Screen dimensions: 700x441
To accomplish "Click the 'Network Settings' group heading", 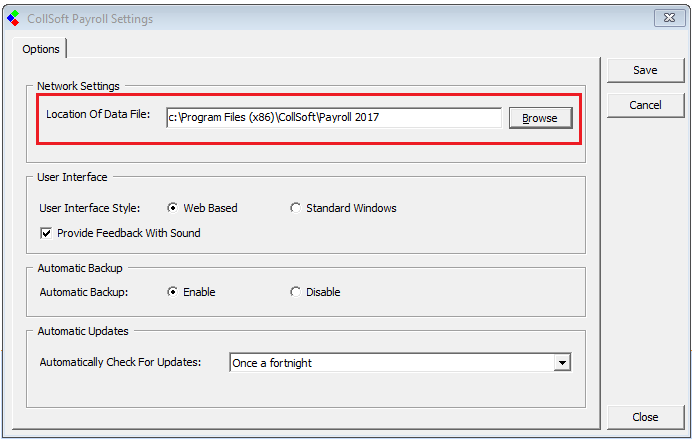I will [78, 86].
